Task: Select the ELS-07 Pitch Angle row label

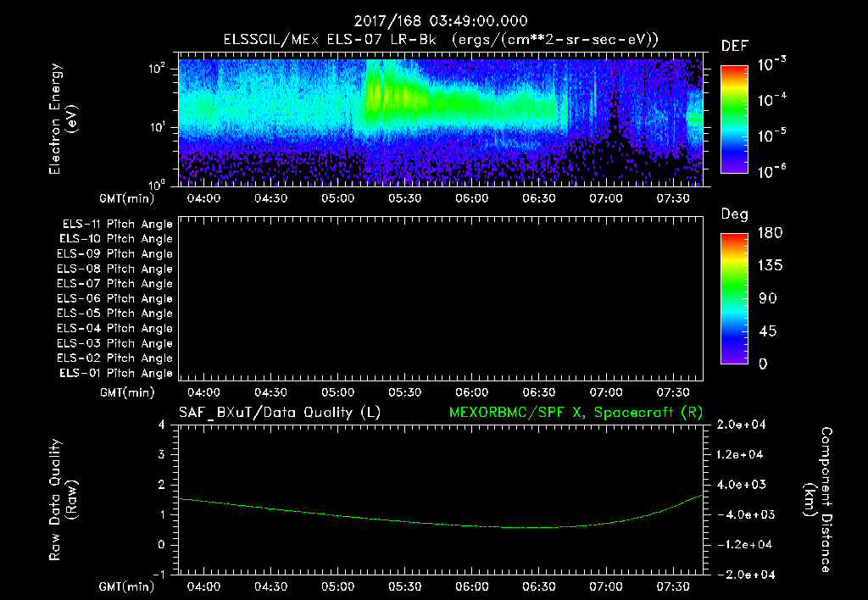Action: coord(114,283)
